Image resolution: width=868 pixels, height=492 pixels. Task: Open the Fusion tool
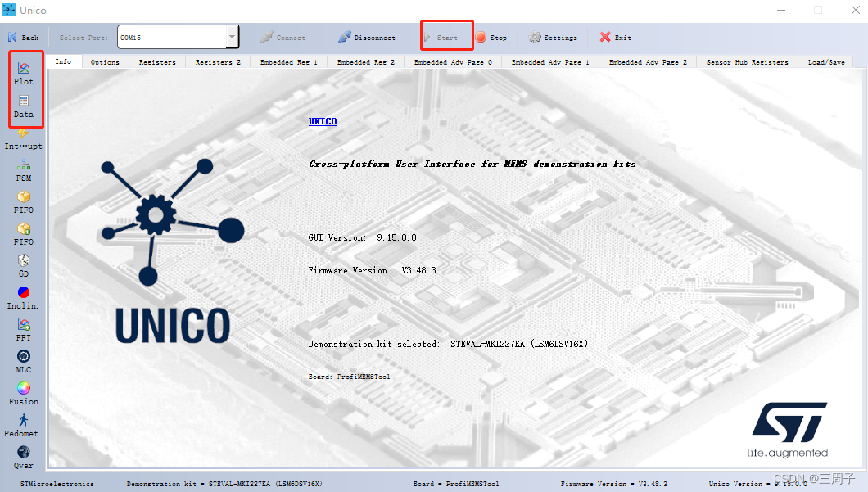click(x=23, y=394)
